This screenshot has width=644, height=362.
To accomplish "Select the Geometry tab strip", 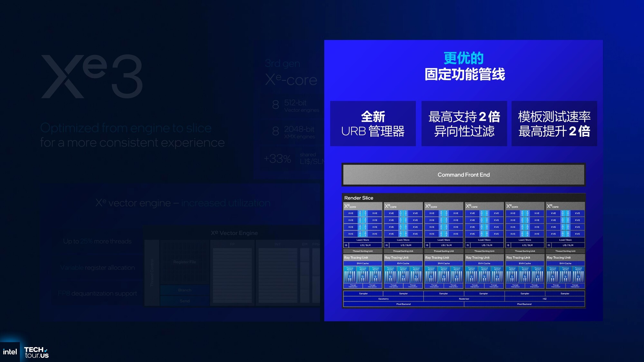I will tap(383, 299).
